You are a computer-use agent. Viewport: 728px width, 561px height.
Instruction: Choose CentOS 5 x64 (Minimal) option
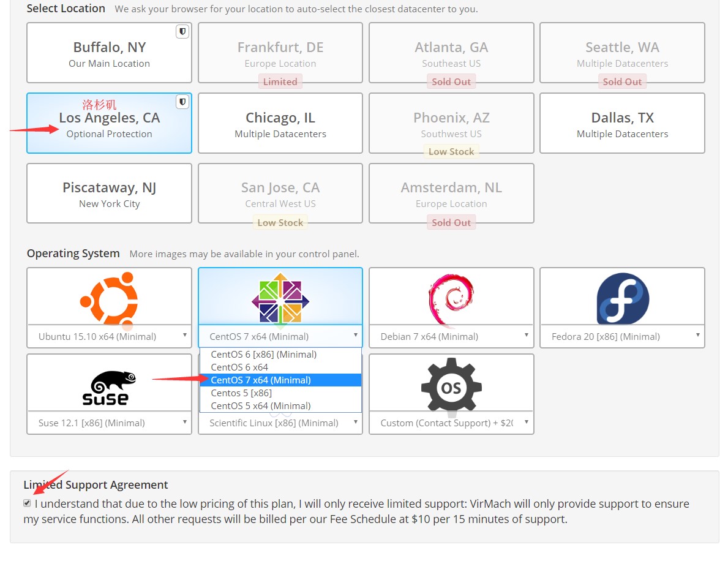280,405
